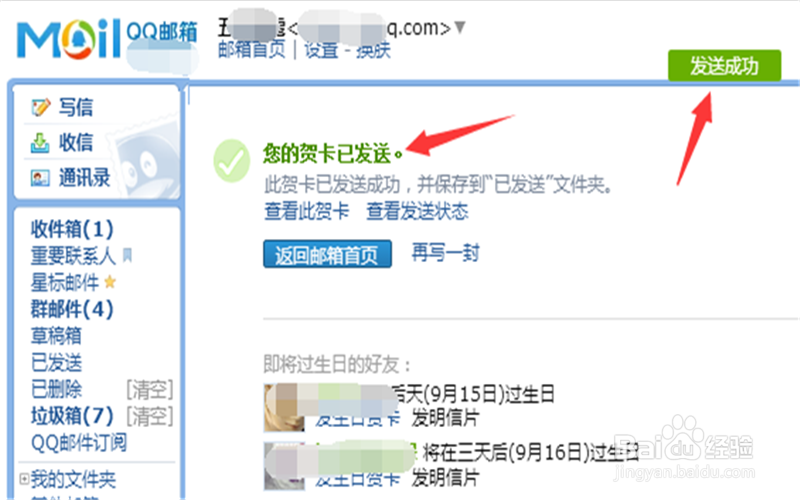Empty the 垃圾箱 using its 清空 link
This screenshot has height=500, width=800.
[x=149, y=416]
